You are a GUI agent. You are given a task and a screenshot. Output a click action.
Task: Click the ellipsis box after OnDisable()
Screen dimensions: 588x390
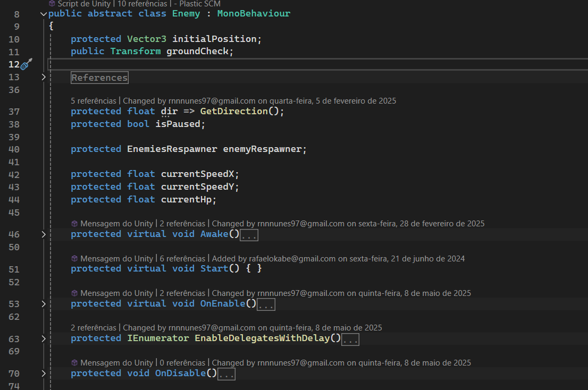point(226,374)
